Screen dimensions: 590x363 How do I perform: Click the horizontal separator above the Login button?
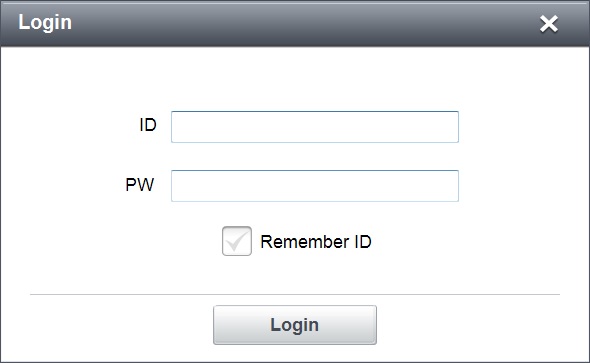pos(295,295)
